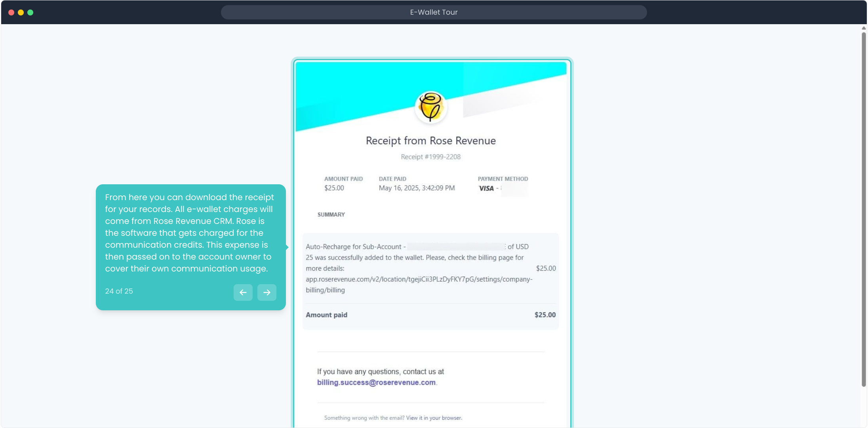Click the red close window button

click(11, 12)
